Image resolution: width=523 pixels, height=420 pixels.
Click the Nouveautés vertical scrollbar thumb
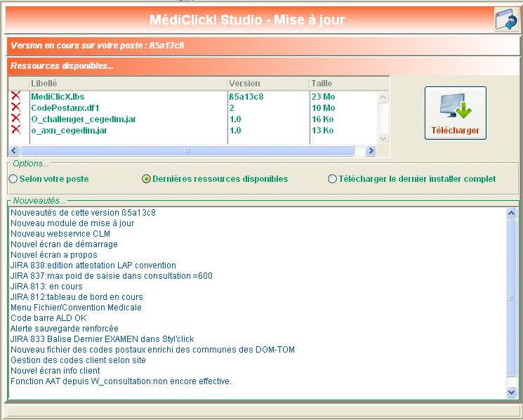[511, 298]
